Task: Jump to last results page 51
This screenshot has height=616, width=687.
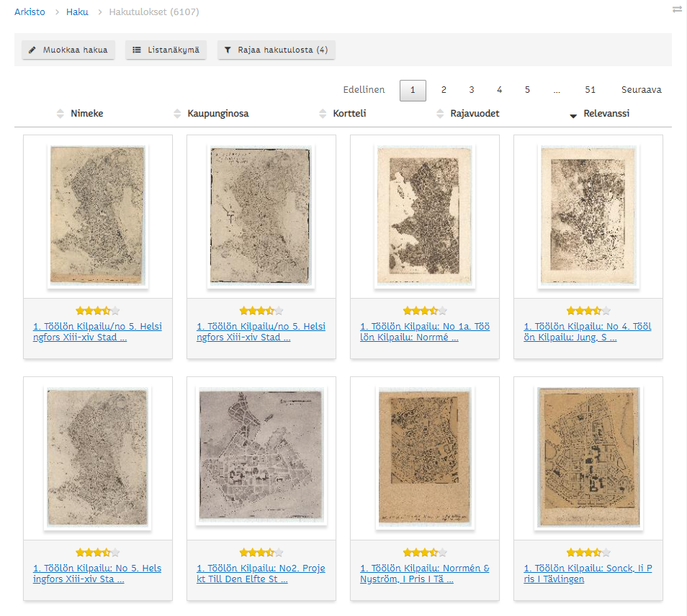Action: point(590,90)
